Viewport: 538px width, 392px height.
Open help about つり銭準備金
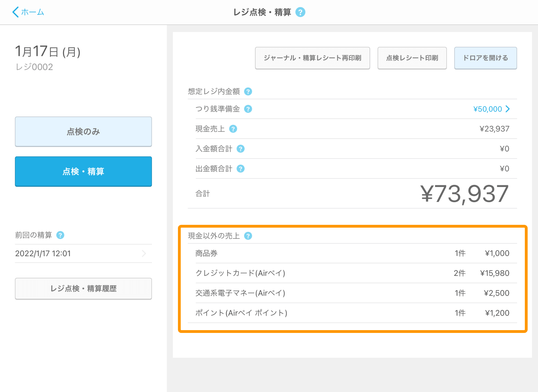click(248, 109)
